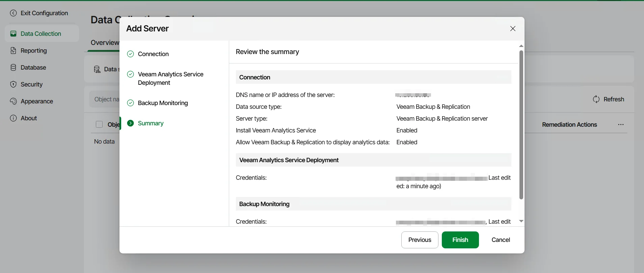Click the Exit Configuration back arrow icon
Image resolution: width=644 pixels, height=273 pixels.
(x=13, y=13)
